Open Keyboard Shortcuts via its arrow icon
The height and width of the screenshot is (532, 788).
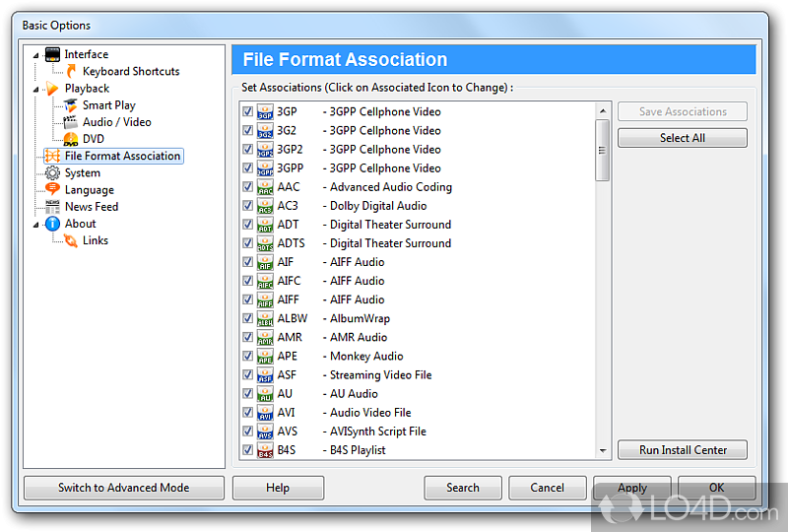[x=71, y=71]
